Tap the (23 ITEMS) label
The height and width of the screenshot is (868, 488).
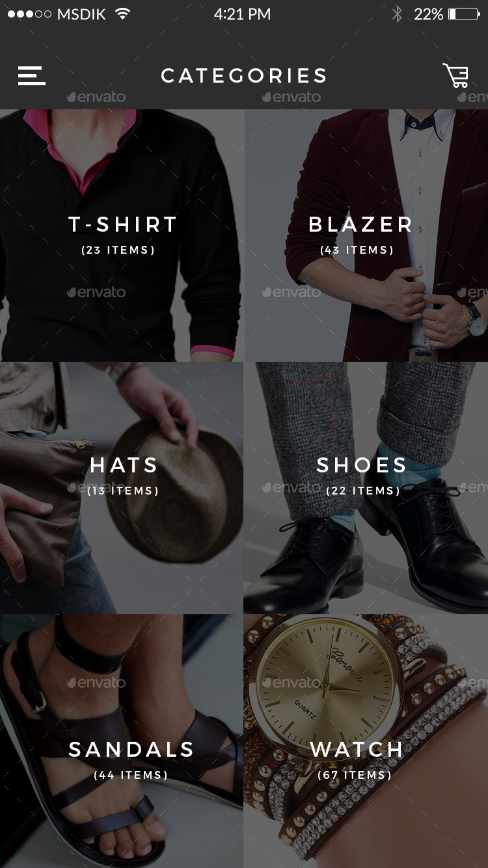(118, 250)
